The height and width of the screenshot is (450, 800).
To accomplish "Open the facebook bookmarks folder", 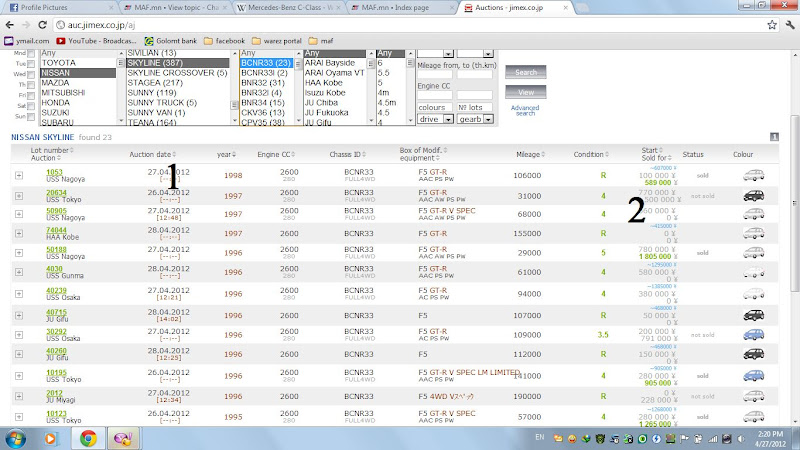I will 224,41.
